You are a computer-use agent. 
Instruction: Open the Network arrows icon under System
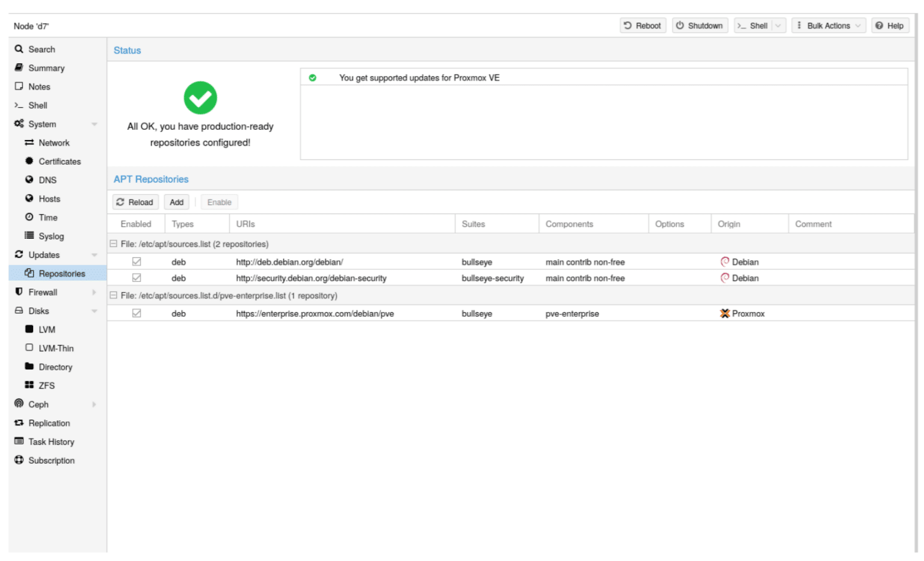[x=29, y=143]
